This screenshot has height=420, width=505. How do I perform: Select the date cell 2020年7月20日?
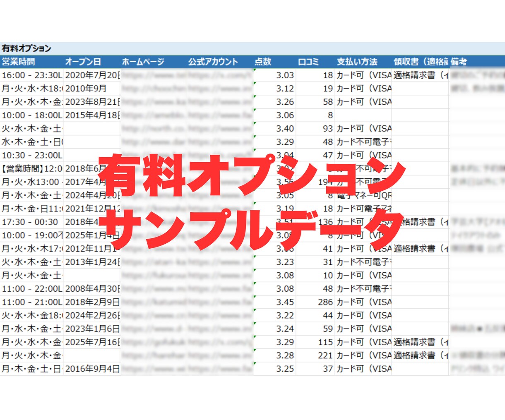(91, 75)
